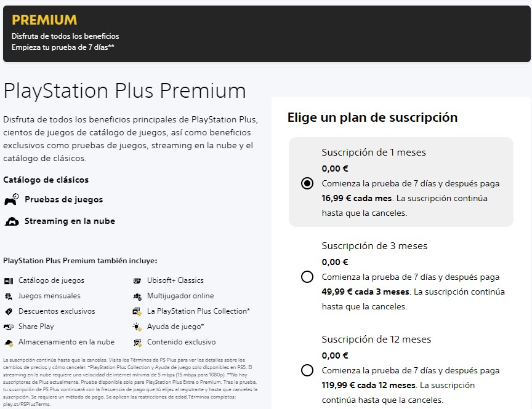The height and width of the screenshot is (409, 532).
Task: Select the 12-month subscription radio button
Action: (307, 370)
